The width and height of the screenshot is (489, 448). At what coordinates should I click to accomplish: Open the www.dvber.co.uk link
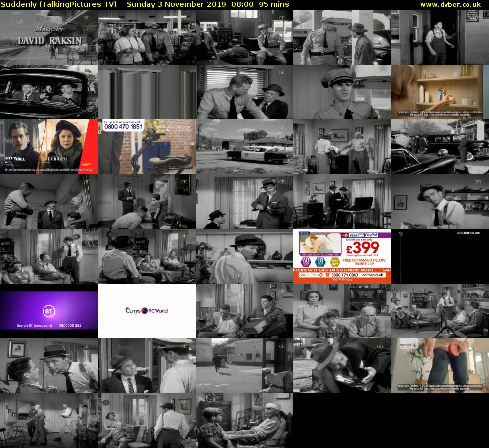click(x=450, y=5)
